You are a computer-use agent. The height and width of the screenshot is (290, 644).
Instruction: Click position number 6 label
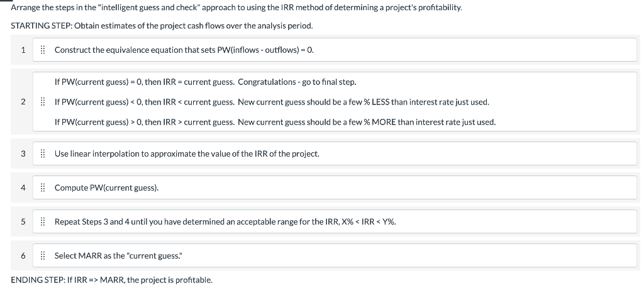[x=23, y=256]
